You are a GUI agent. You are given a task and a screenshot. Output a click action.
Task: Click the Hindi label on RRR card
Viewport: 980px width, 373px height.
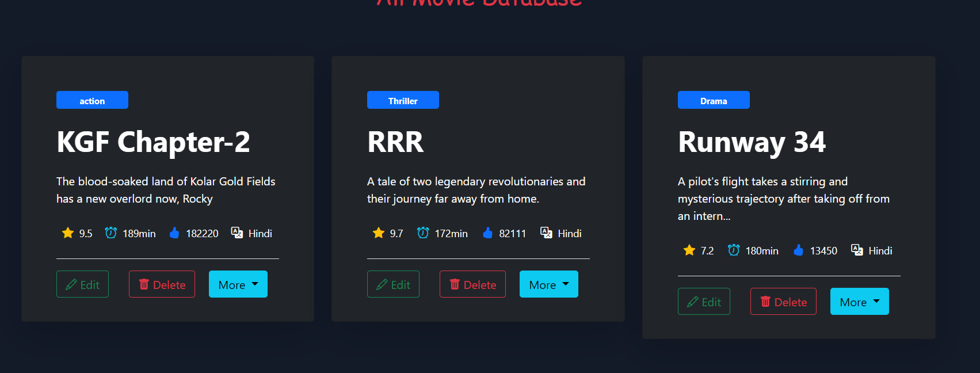tap(570, 234)
